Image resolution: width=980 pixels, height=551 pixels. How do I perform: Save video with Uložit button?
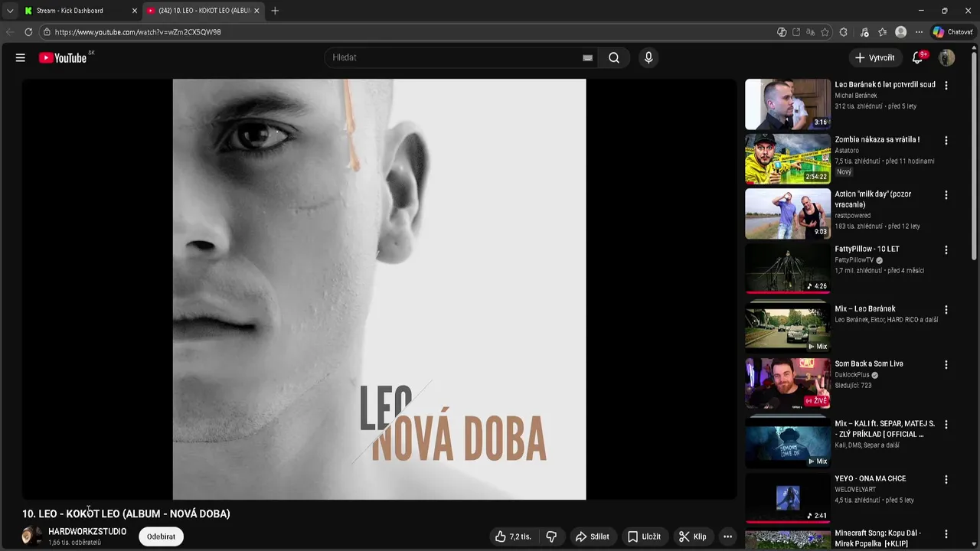coord(644,536)
